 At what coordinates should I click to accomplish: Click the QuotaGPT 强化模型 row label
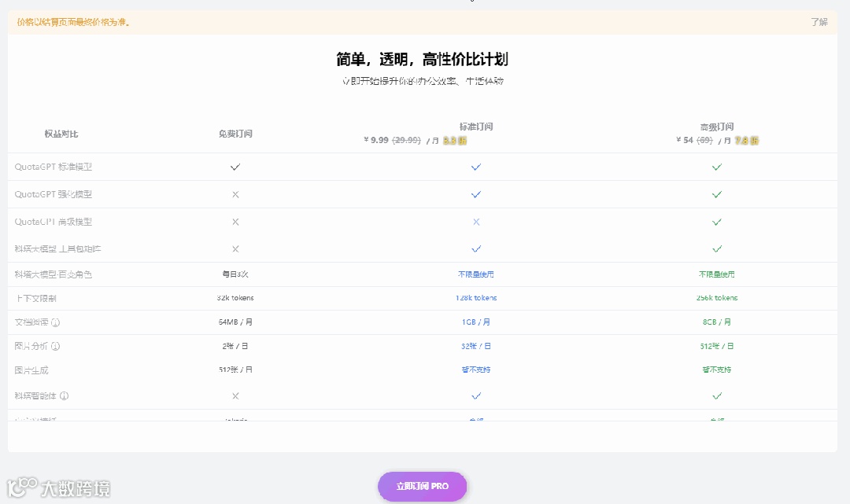pos(54,194)
